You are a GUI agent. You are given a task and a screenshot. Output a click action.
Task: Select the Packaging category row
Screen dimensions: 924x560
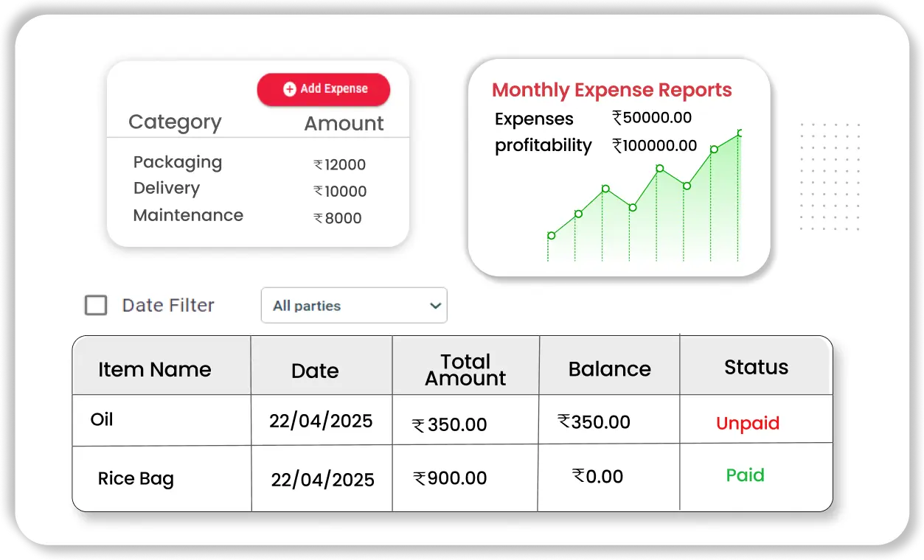[x=178, y=162]
